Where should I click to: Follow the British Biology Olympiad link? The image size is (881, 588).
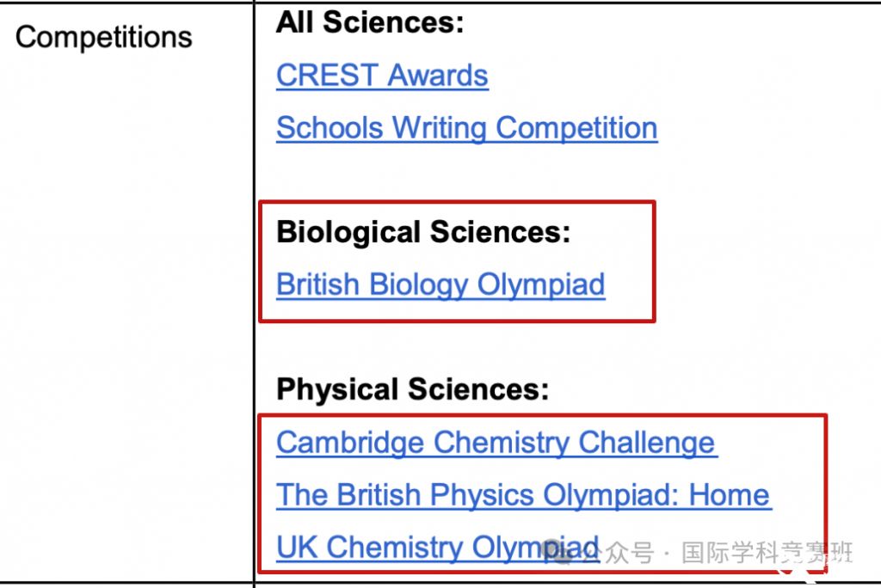(x=440, y=285)
